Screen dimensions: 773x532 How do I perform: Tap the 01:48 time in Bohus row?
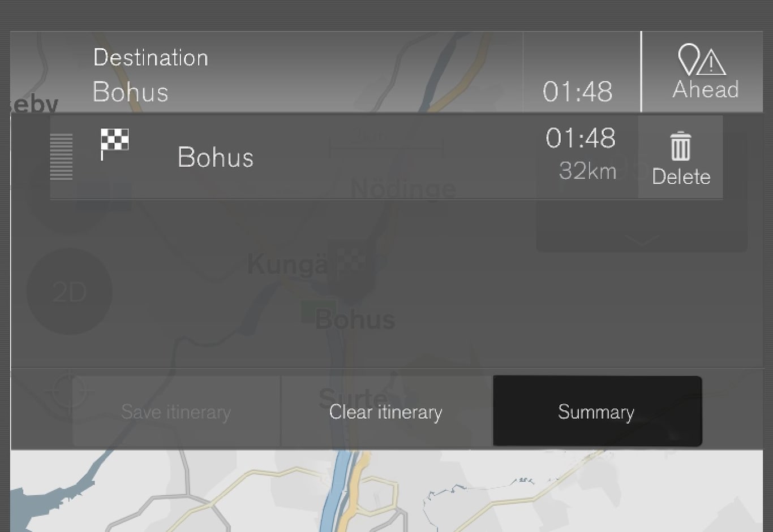(581, 139)
